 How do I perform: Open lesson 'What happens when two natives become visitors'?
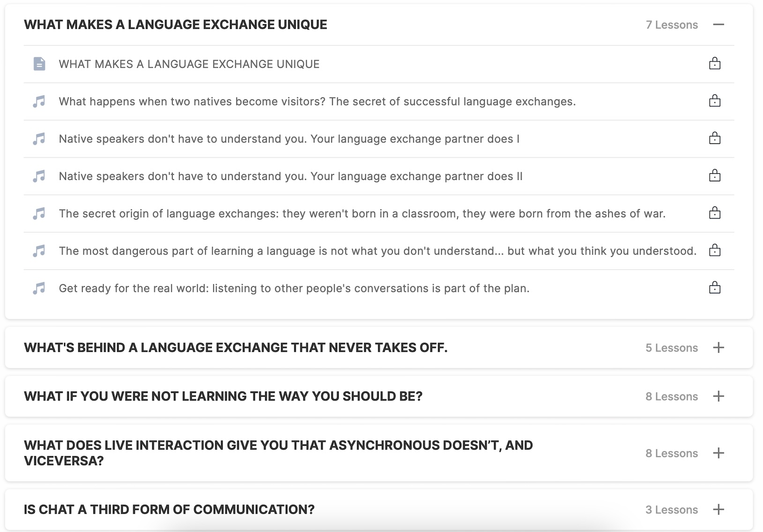[x=317, y=102]
